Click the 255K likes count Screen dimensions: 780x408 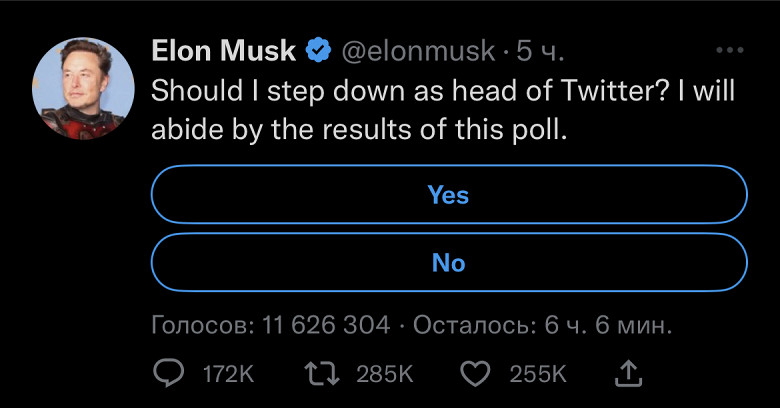coord(538,374)
